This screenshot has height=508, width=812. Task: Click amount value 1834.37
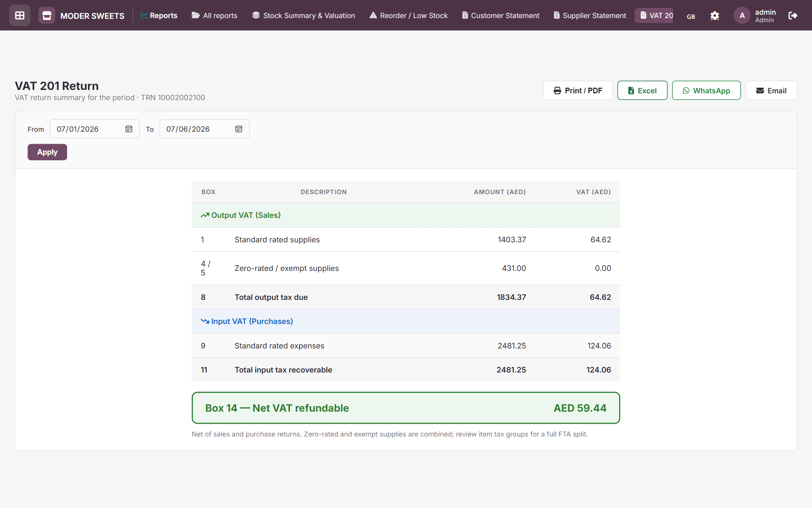pyautogui.click(x=511, y=297)
